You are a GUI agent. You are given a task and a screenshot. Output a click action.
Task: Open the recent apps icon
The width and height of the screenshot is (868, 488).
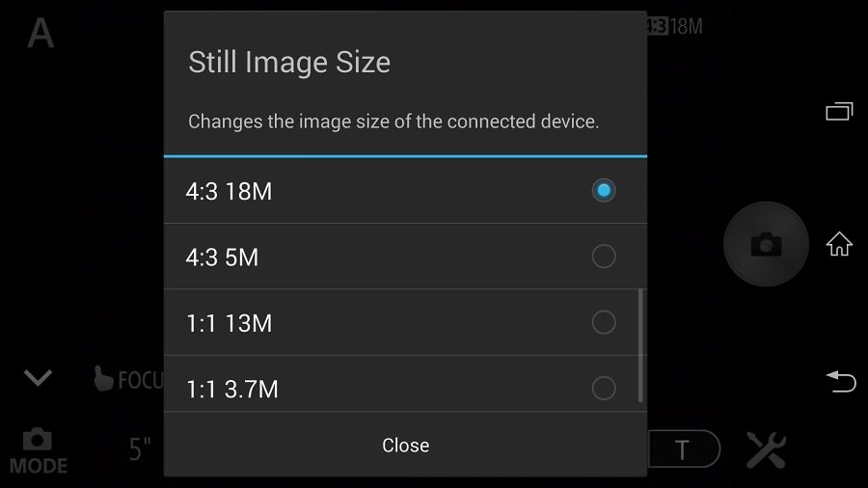[839, 111]
